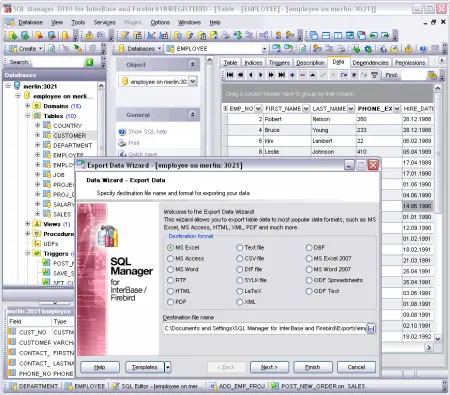The image size is (450, 395).
Task: Open the FIRST_NAME column filter dropdown
Action: pos(306,109)
